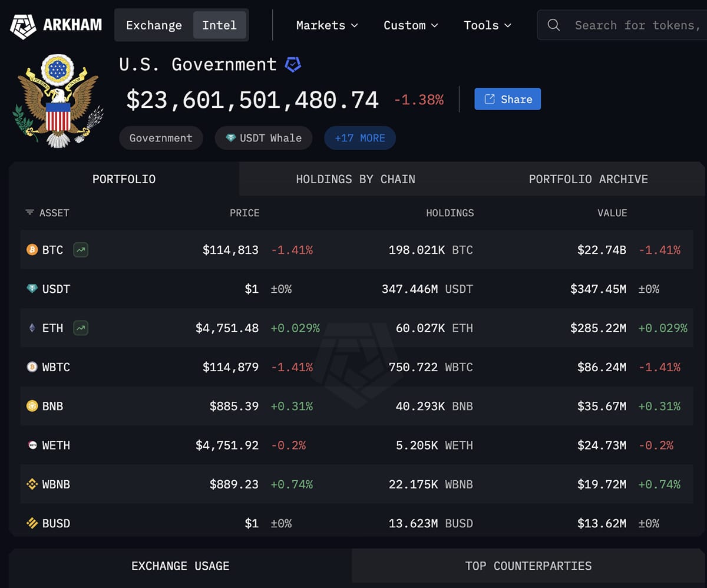Image resolution: width=707 pixels, height=588 pixels.
Task: Click the ETH price $4,751.48
Action: [227, 328]
